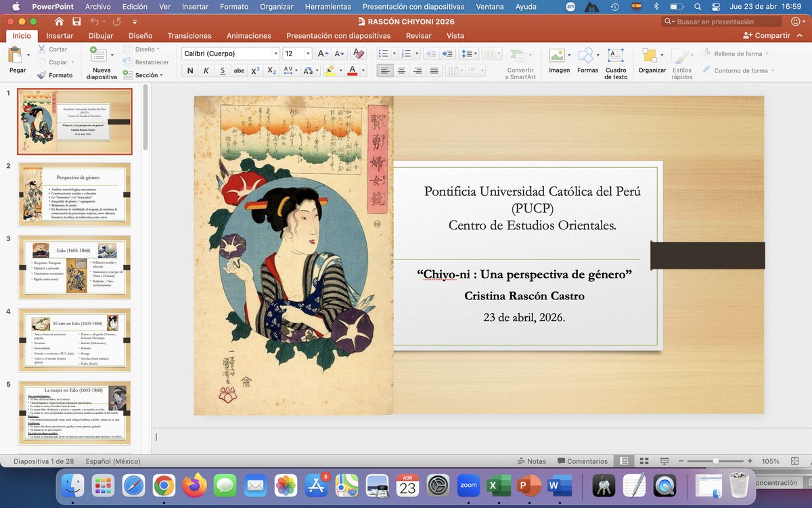Zoom in with plus button
The height and width of the screenshot is (508, 812).
coord(749,461)
